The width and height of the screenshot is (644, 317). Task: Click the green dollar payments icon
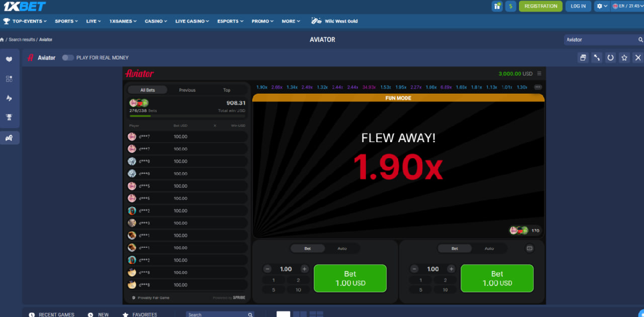(510, 6)
